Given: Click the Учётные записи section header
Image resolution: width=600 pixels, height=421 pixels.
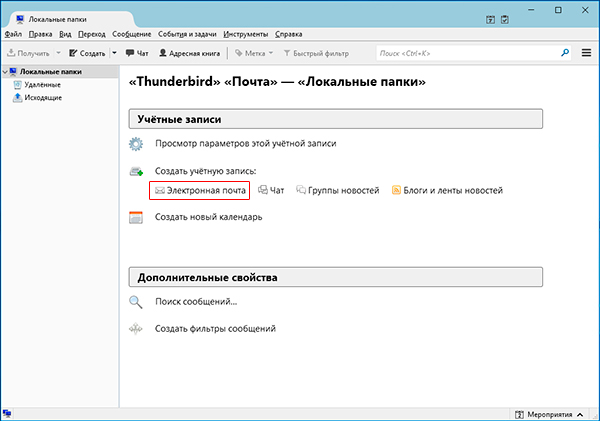Looking at the screenshot, I should click(x=336, y=119).
